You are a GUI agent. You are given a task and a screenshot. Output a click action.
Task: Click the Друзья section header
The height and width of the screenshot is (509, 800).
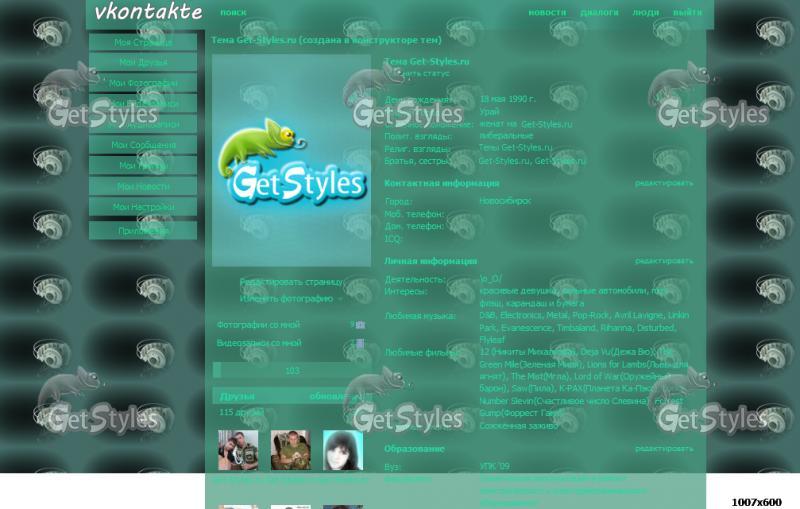pos(237,396)
